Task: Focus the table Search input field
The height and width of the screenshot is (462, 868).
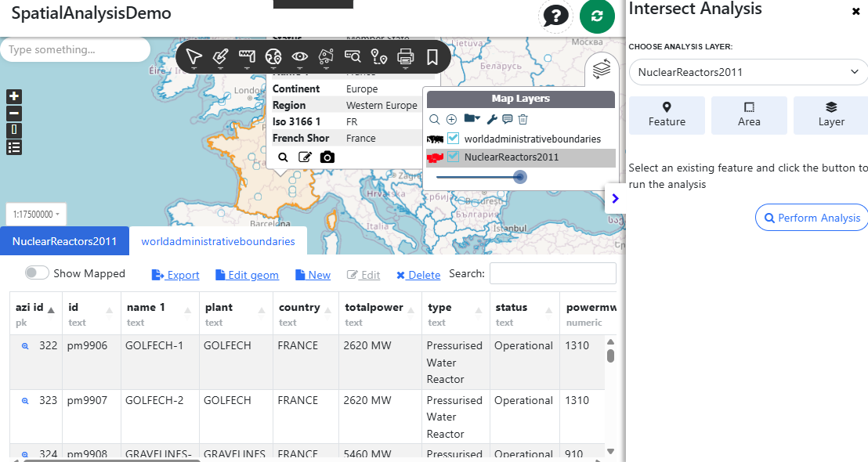Action: (553, 273)
